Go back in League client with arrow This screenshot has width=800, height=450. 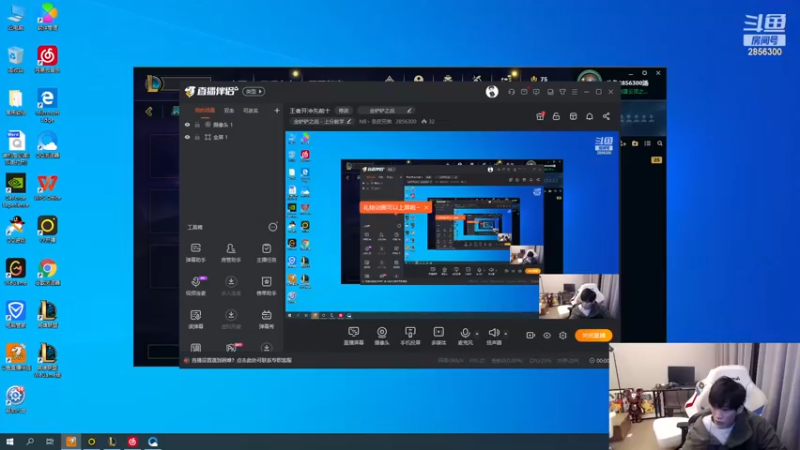(149, 111)
